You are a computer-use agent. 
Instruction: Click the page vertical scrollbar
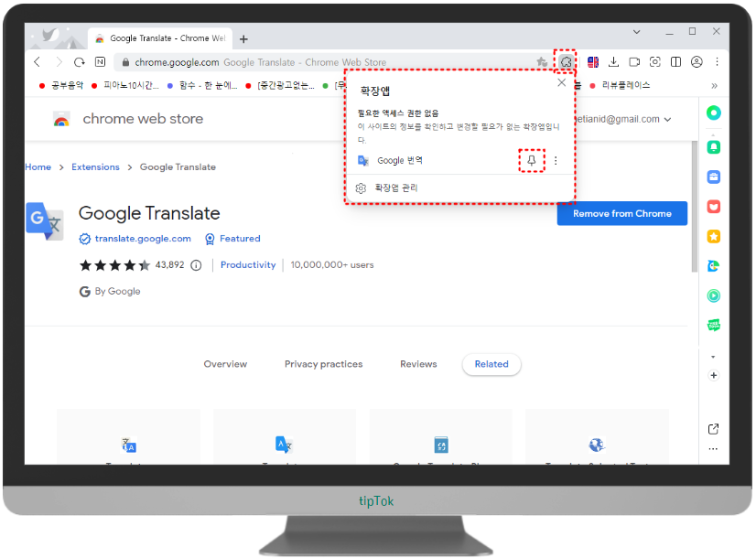[695, 208]
